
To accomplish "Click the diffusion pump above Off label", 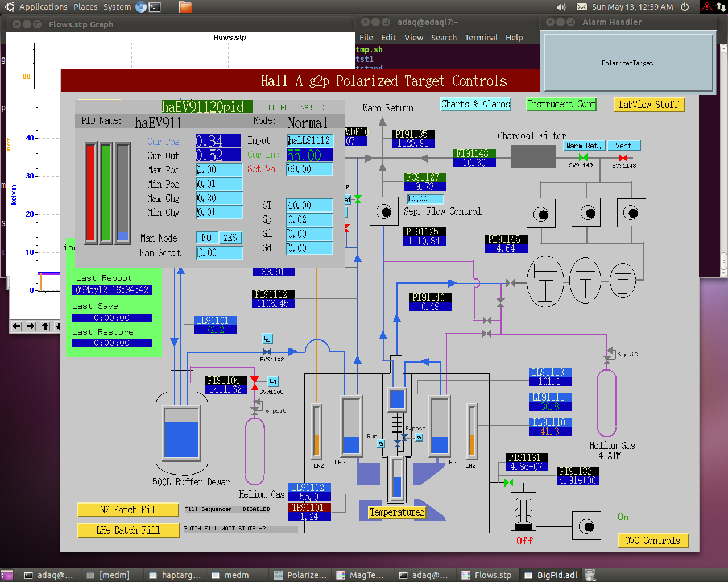I will point(523,512).
